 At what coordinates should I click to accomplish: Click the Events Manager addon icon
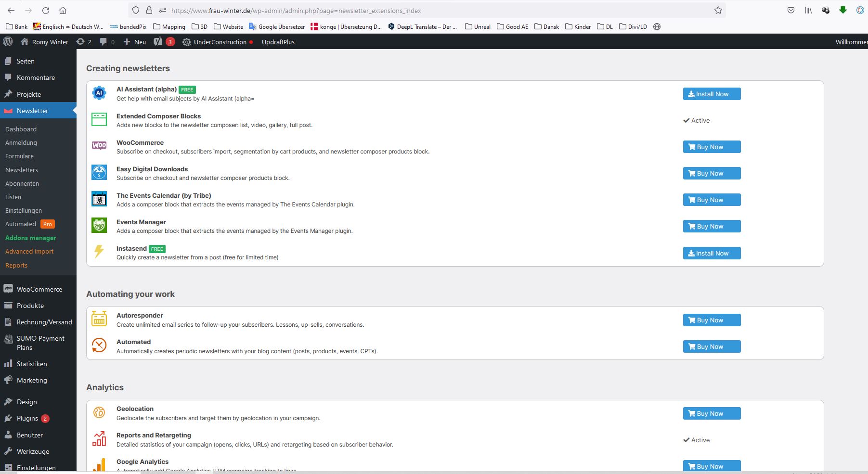[99, 225]
